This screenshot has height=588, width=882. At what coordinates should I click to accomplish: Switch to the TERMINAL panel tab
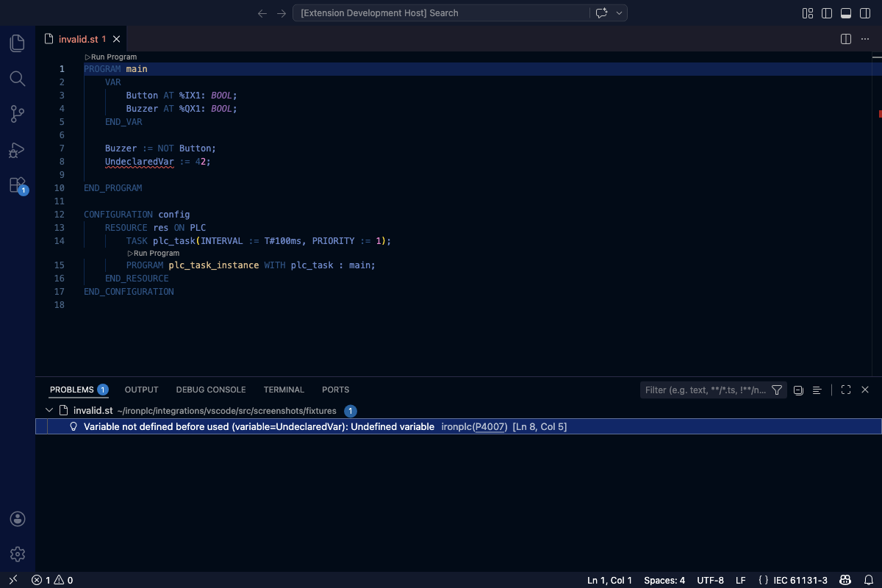click(x=284, y=390)
